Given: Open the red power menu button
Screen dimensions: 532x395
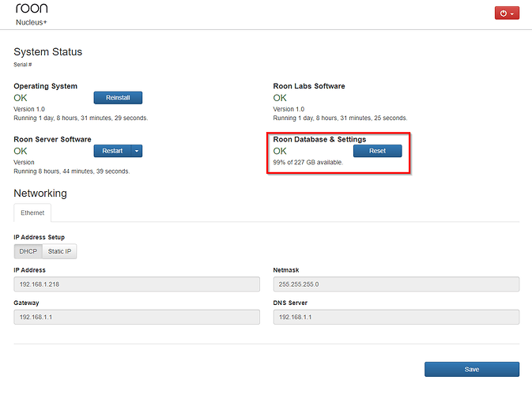Looking at the screenshot, I should coord(507,13).
